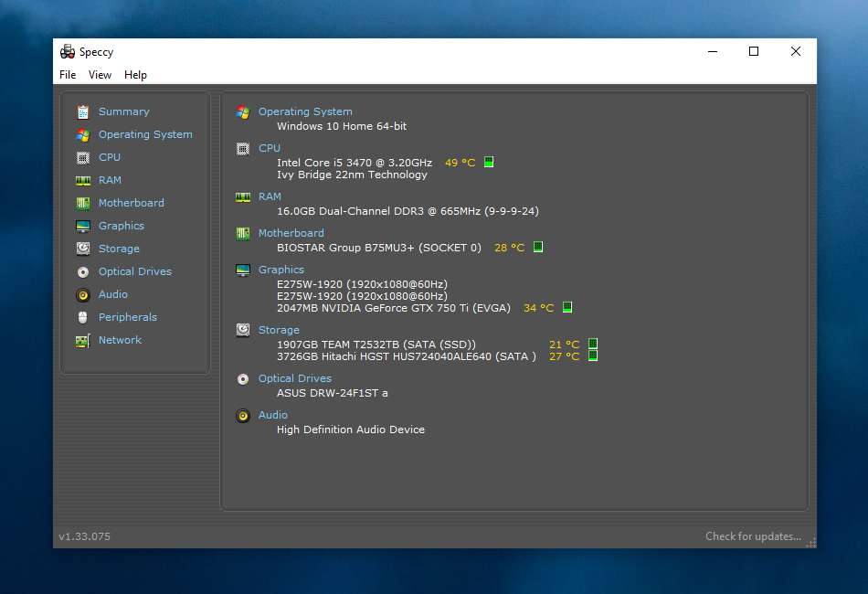Open the View menu
This screenshot has width=868, height=594.
click(100, 75)
